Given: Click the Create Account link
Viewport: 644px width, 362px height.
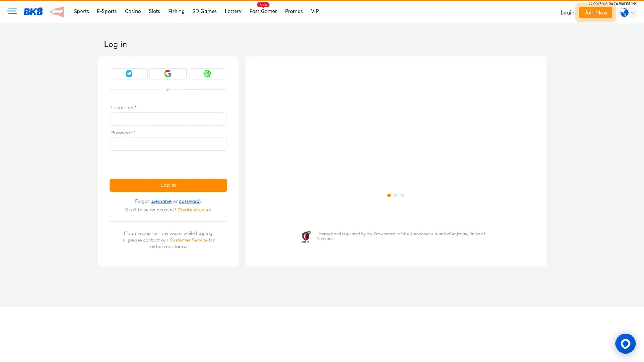Looking at the screenshot, I should coord(194,210).
